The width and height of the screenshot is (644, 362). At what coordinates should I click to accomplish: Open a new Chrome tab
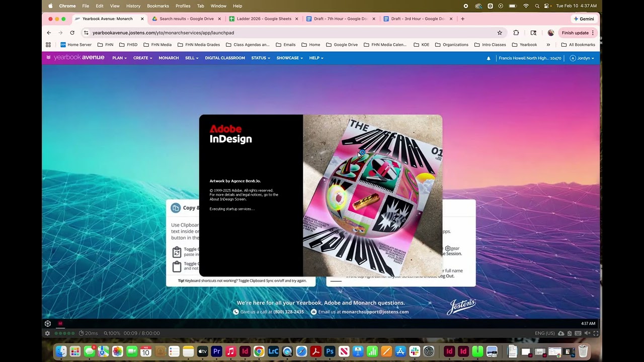[463, 19]
